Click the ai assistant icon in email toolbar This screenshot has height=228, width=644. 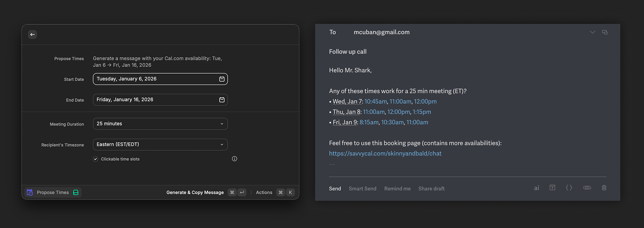536,188
